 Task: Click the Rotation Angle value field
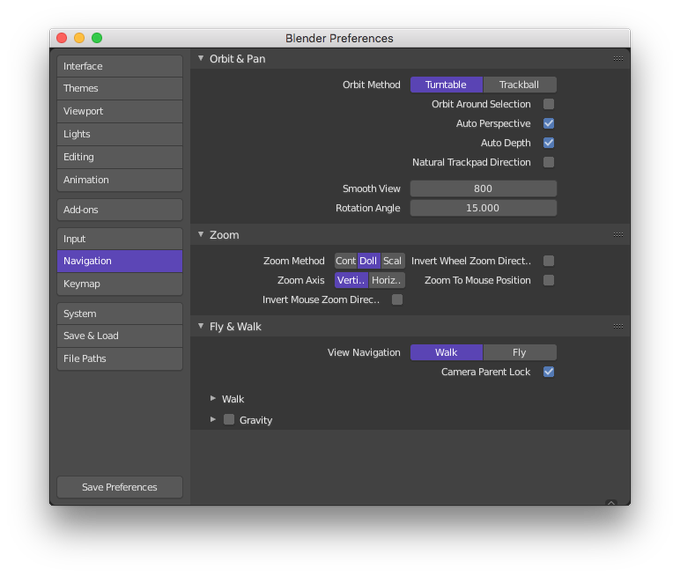coord(483,208)
